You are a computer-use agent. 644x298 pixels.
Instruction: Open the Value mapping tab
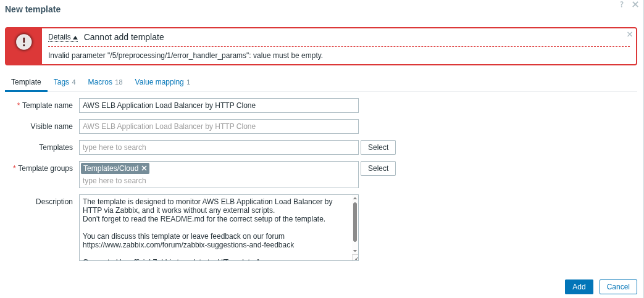[162, 81]
